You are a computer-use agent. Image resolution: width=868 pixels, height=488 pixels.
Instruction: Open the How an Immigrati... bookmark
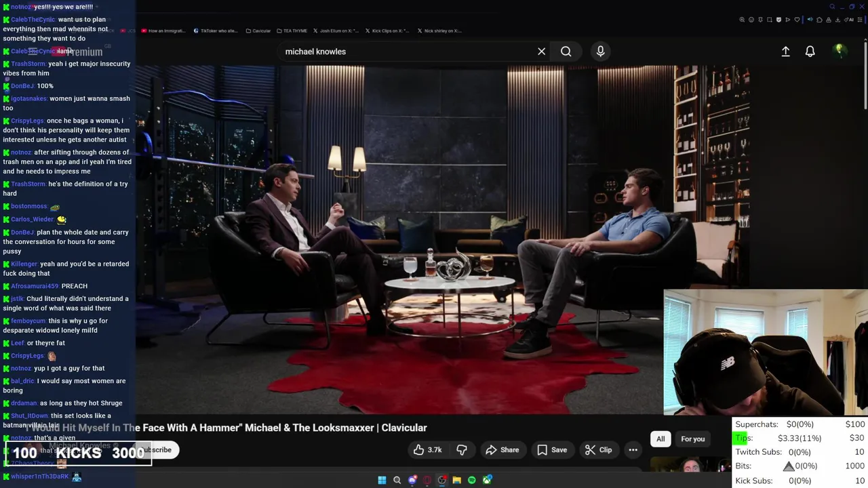coord(163,30)
